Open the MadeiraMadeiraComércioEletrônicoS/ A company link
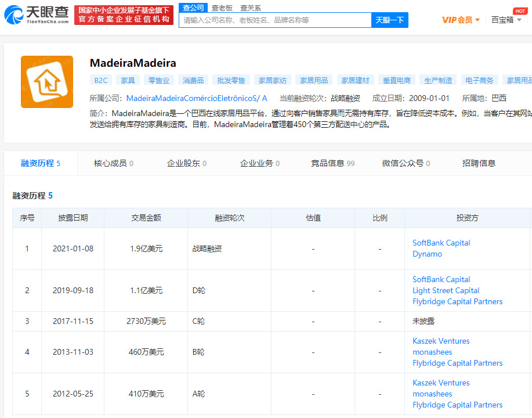Screen dimensions: 532x418 197,99
